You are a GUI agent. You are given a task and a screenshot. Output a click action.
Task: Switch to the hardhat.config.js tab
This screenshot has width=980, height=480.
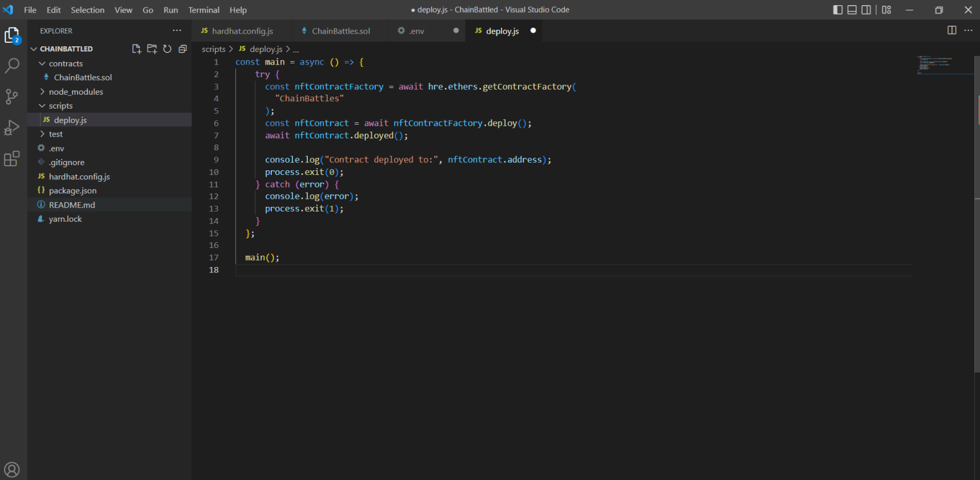point(242,31)
